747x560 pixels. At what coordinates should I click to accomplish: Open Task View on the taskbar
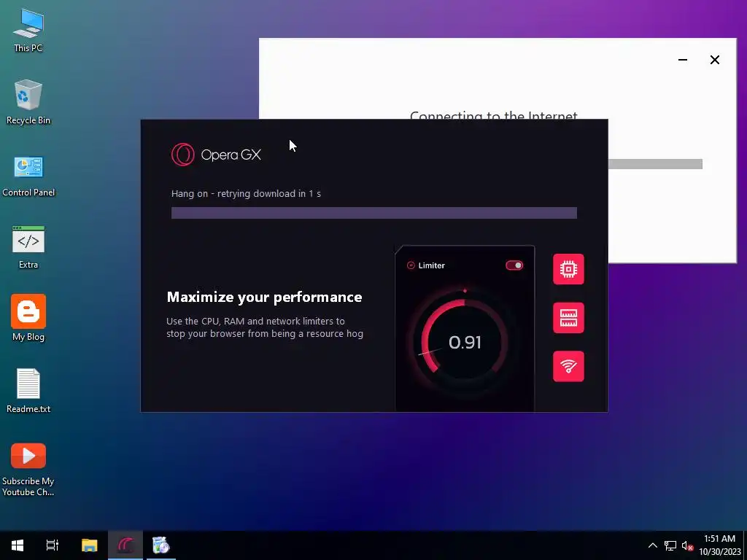[53, 545]
